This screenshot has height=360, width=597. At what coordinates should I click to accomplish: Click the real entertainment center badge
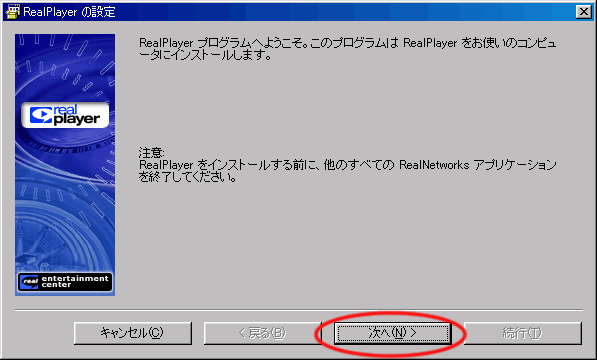point(65,282)
